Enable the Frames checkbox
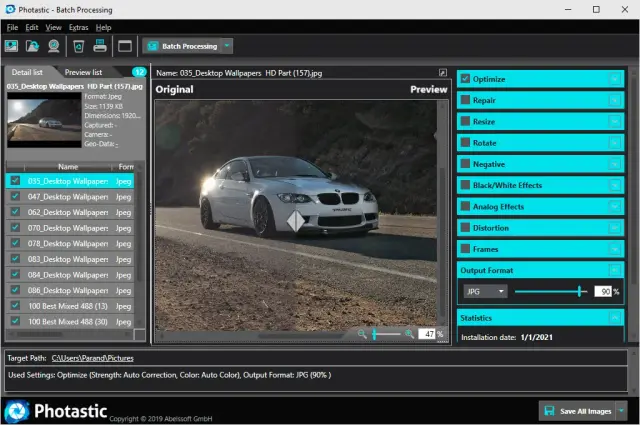 pos(465,249)
